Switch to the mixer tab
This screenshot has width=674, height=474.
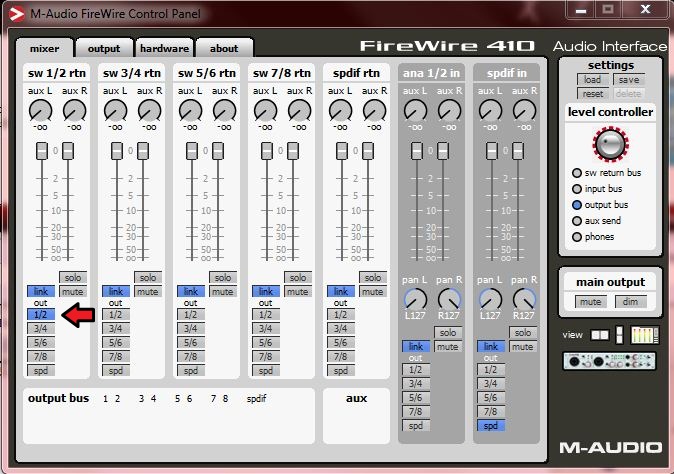[45, 49]
